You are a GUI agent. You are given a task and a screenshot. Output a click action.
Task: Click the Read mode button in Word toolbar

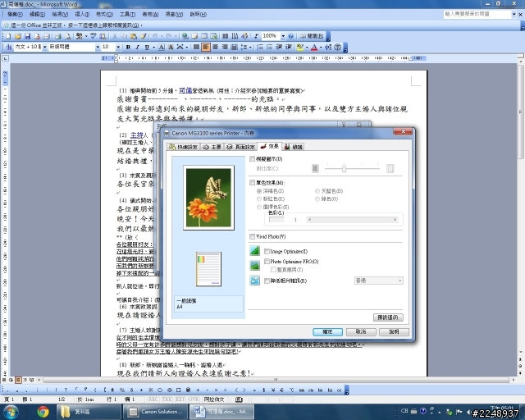312,36
